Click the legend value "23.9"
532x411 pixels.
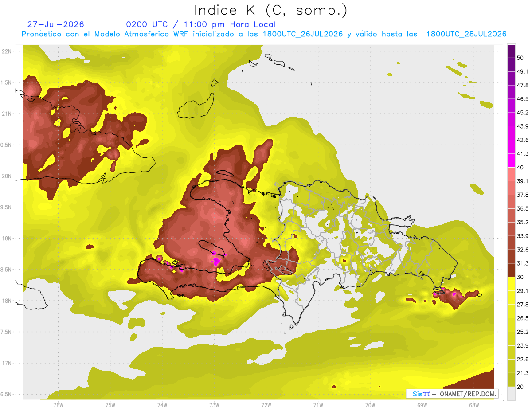522,345
